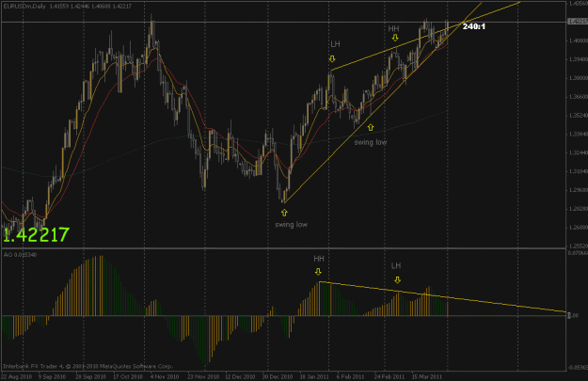Click the 24 Feb 2011 date label
588x381 pixels.
389,376
